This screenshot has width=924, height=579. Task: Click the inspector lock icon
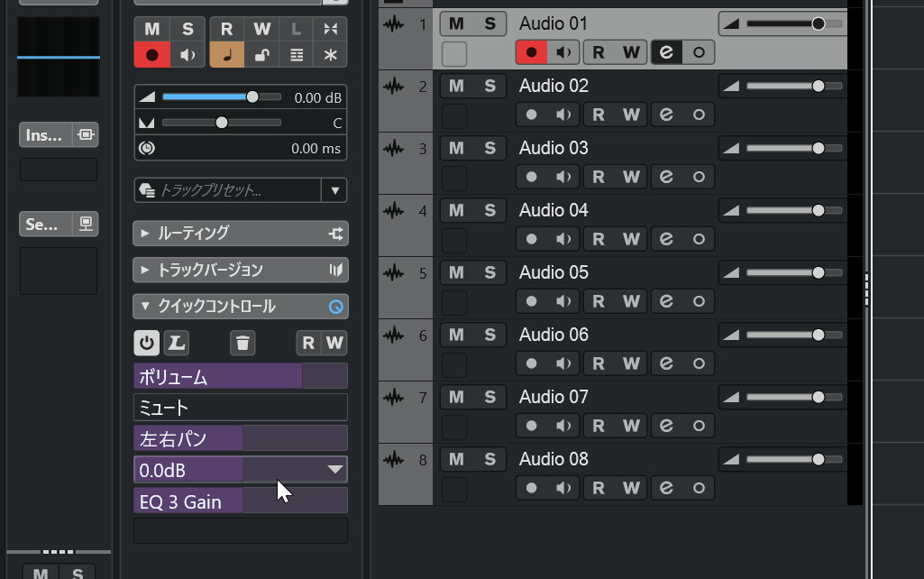click(x=261, y=55)
